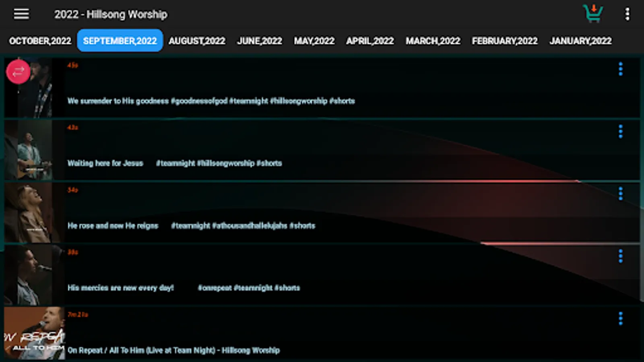The width and height of the screenshot is (644, 362).
Task: Open options for the 'We surrender to His goodness' video
Action: point(621,69)
